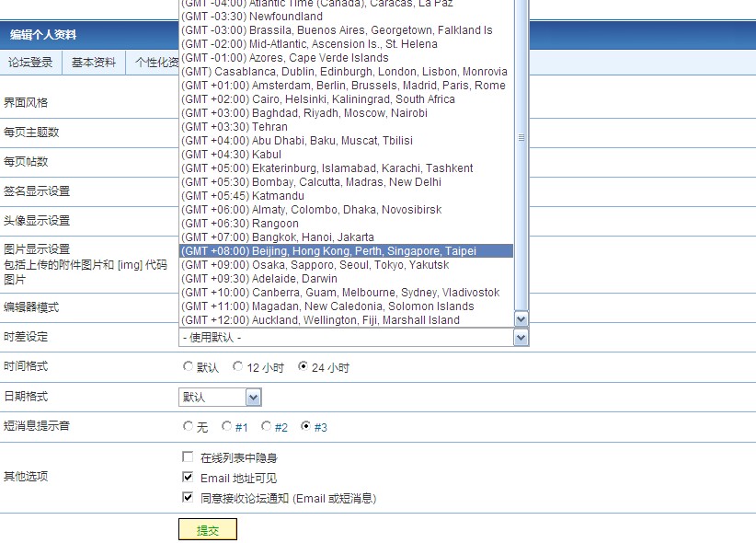This screenshot has width=756, height=543.
Task: Uncheck Email 地址可见 checkbox
Action: pos(189,478)
